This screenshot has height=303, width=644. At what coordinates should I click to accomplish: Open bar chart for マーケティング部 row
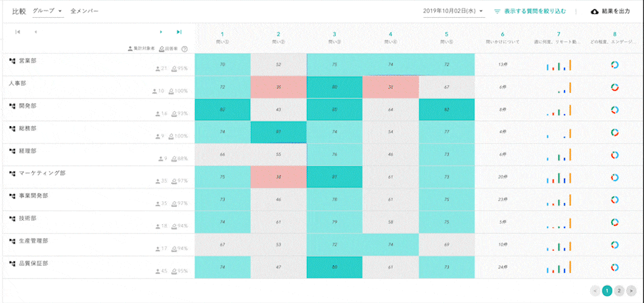pos(559,177)
